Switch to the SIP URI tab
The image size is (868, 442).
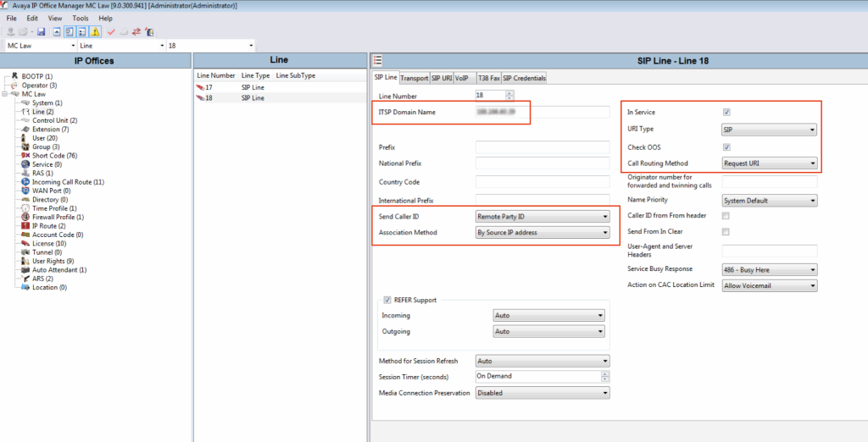coord(442,79)
